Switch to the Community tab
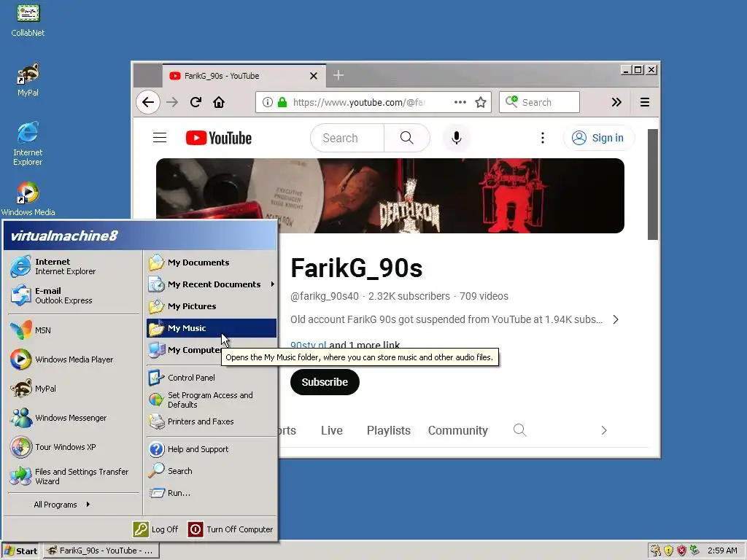The height and width of the screenshot is (560, 747). click(x=458, y=430)
